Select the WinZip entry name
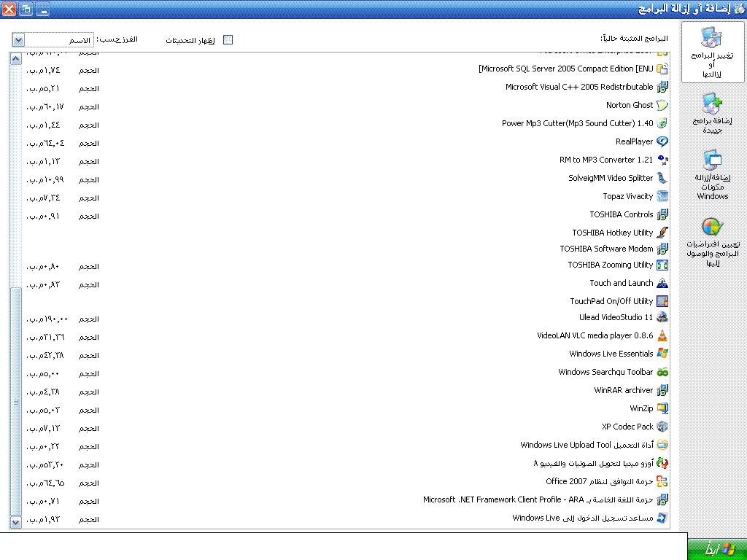 pyautogui.click(x=641, y=408)
